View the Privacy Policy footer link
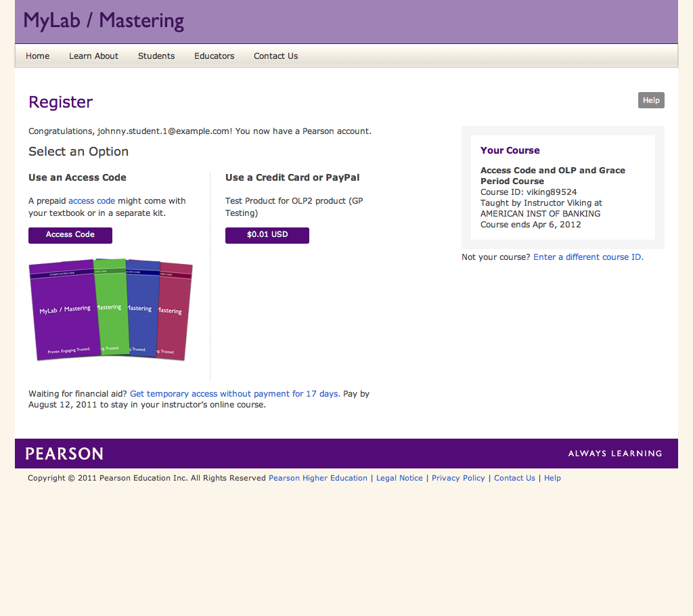This screenshot has height=616, width=693. 458,478
